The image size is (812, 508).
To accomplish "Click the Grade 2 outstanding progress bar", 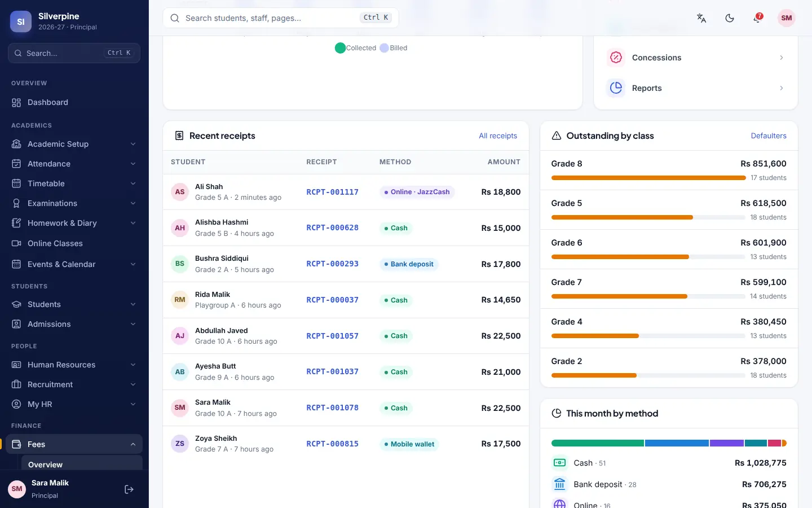I will click(648, 375).
